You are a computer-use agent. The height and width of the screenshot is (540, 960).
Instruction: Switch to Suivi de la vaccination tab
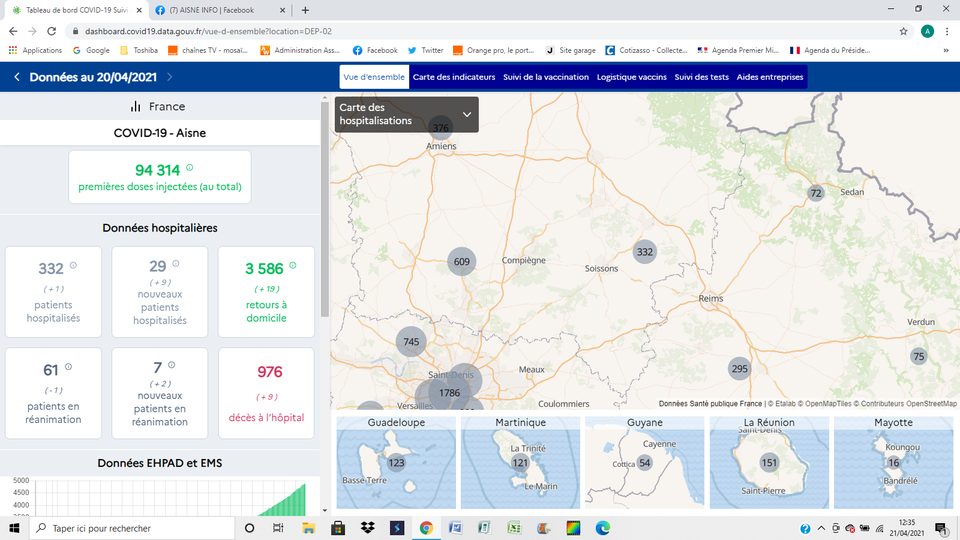point(546,77)
